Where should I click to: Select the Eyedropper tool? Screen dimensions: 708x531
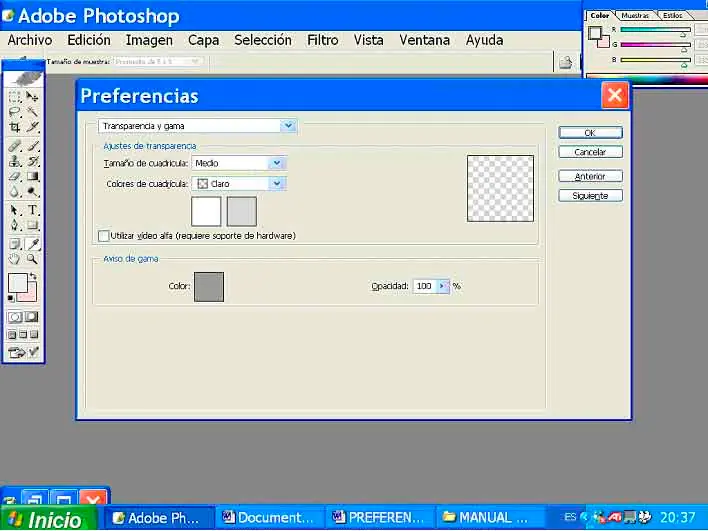coord(32,244)
